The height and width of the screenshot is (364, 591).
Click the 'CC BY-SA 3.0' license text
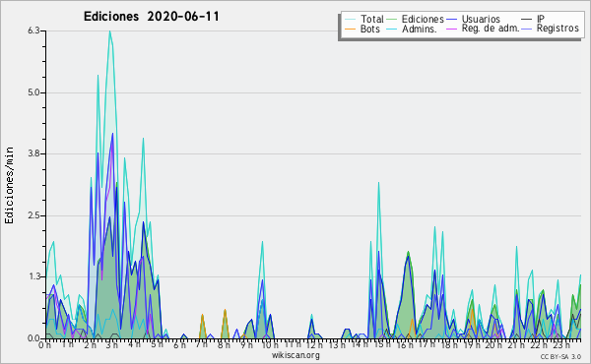pos(560,356)
